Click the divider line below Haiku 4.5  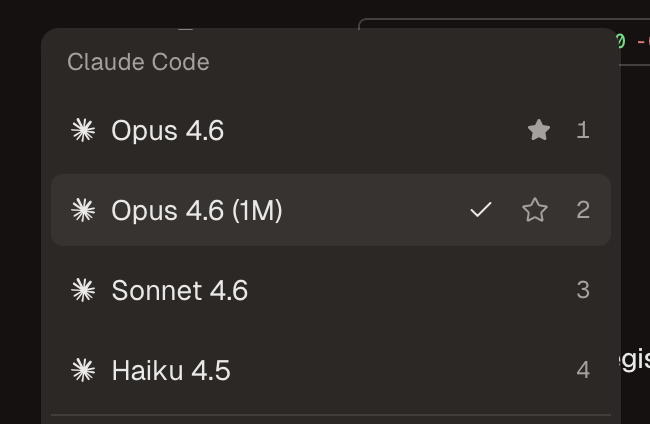(x=330, y=415)
